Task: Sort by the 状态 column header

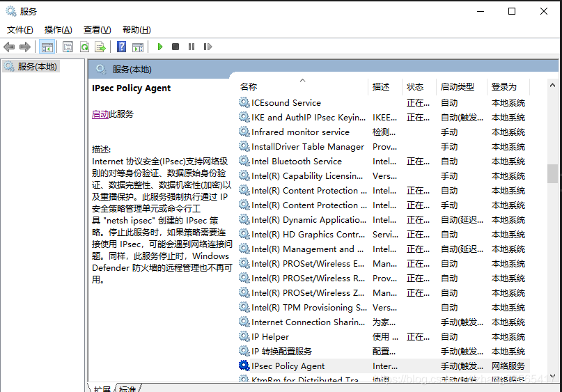Action: tap(419, 87)
